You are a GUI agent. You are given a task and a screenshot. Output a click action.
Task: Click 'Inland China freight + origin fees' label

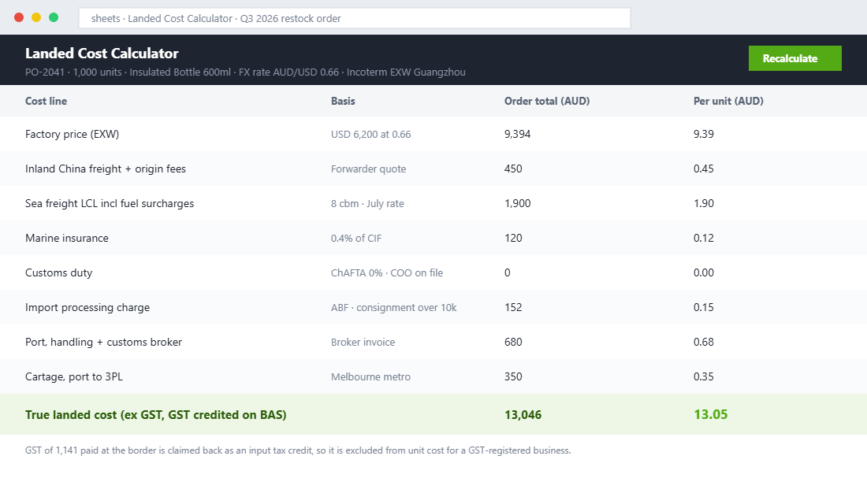[x=105, y=169]
